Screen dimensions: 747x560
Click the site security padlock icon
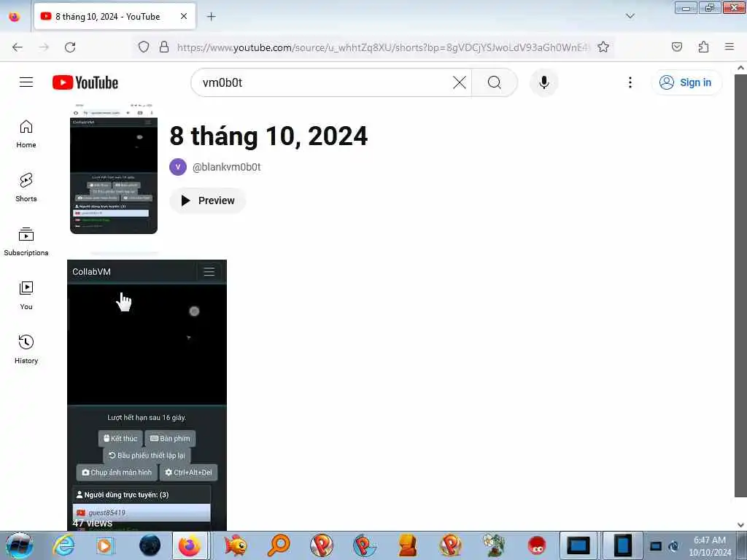(164, 47)
